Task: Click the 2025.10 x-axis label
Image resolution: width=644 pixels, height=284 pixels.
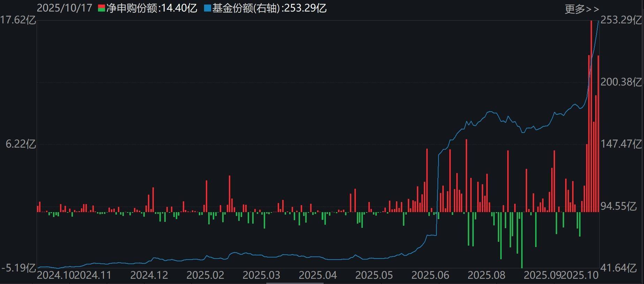Action: (580, 275)
